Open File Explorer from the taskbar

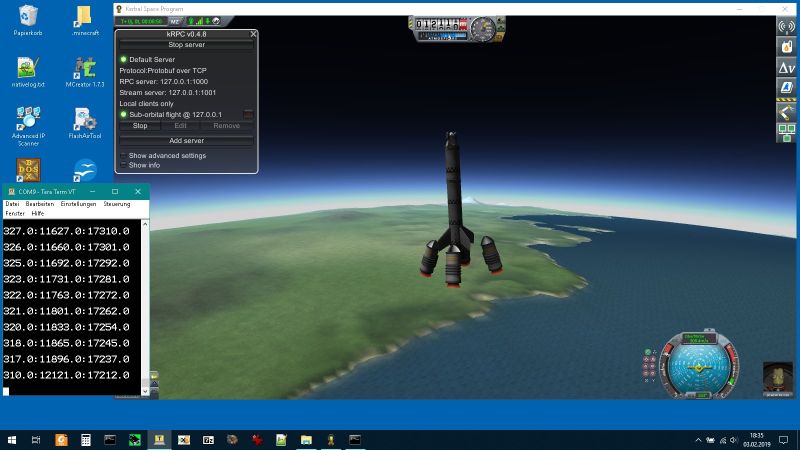[306, 440]
